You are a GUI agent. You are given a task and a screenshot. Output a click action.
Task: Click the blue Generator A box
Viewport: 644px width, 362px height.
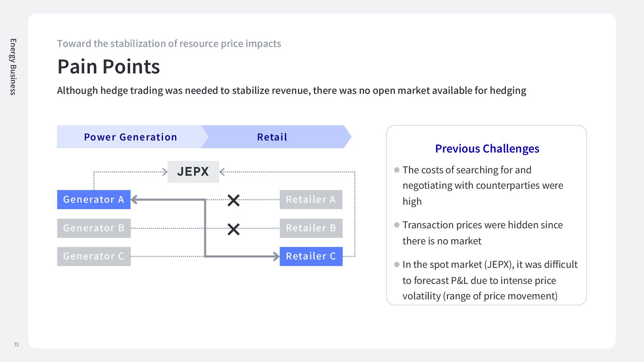pos(94,200)
